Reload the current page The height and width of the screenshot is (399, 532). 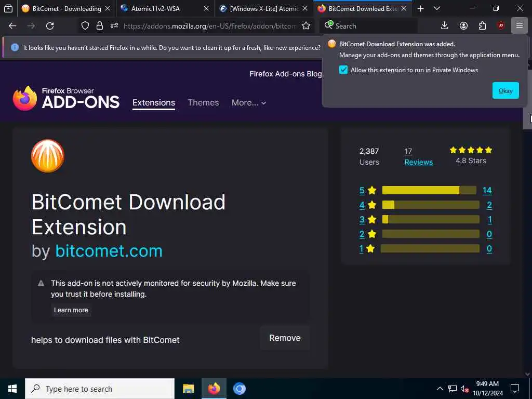tap(50, 26)
